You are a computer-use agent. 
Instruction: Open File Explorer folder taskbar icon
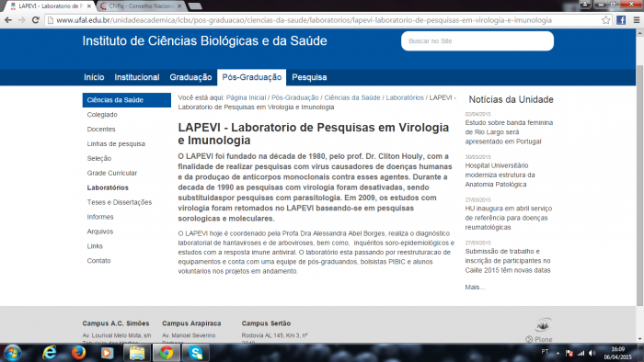click(137, 353)
